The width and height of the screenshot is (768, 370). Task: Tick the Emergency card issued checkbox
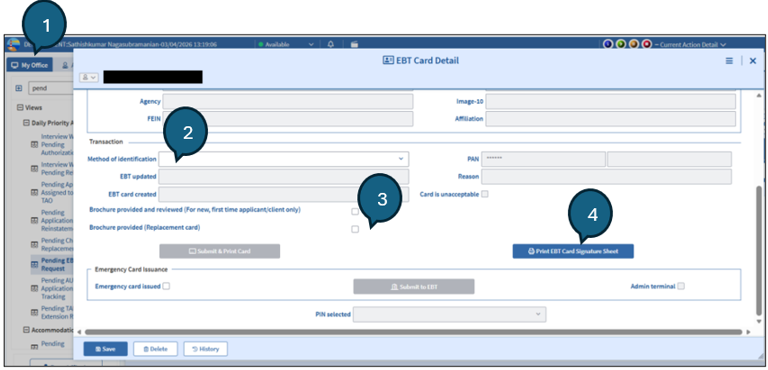click(167, 286)
